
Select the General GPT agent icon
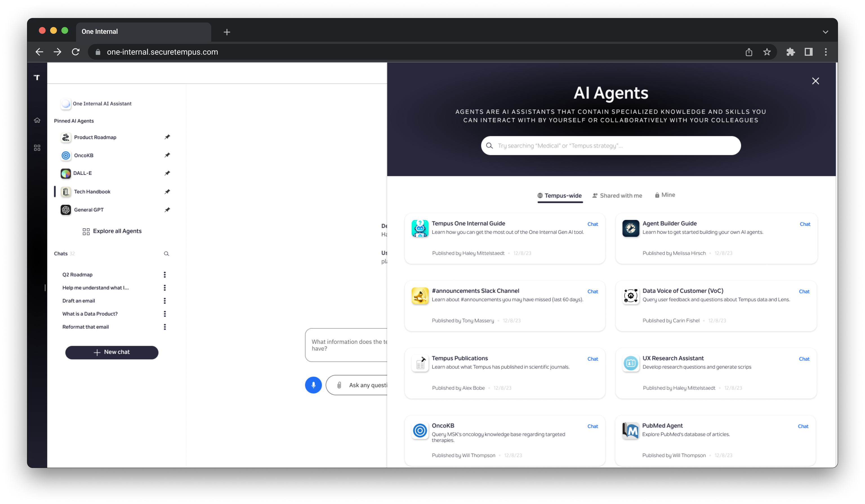coord(66,210)
